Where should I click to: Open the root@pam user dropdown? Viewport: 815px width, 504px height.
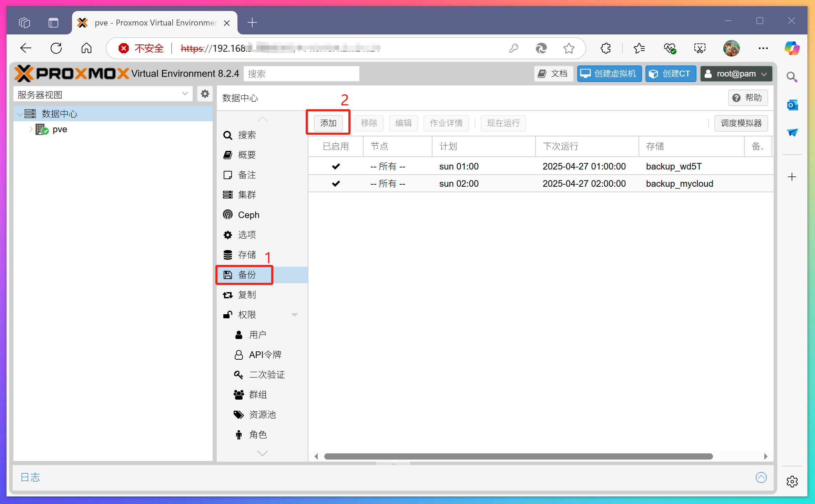click(x=736, y=73)
